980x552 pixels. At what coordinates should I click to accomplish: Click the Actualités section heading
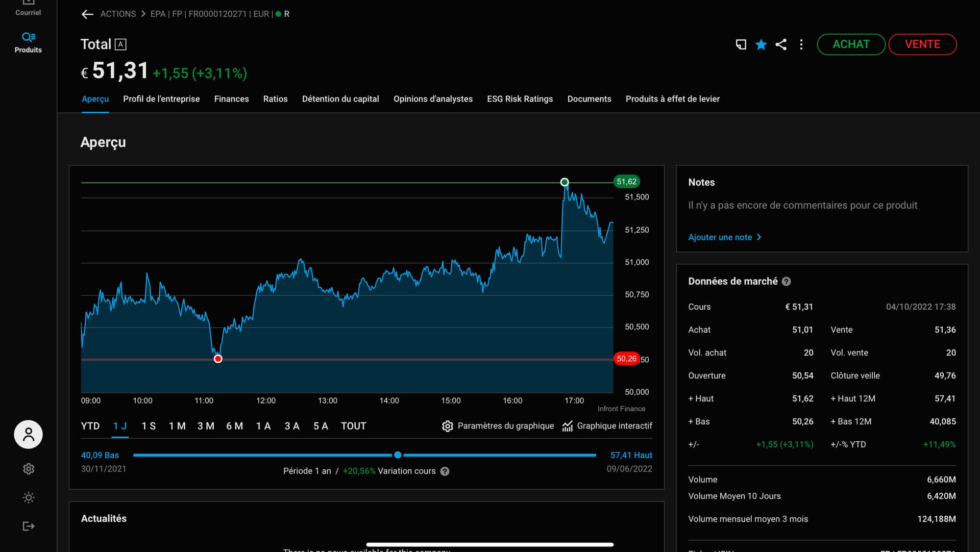104,518
